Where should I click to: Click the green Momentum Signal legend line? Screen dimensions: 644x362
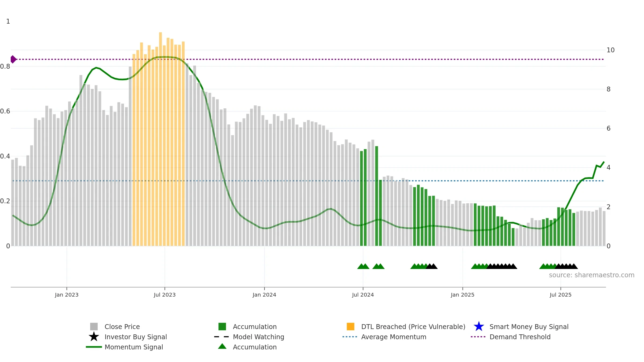[x=94, y=347]
